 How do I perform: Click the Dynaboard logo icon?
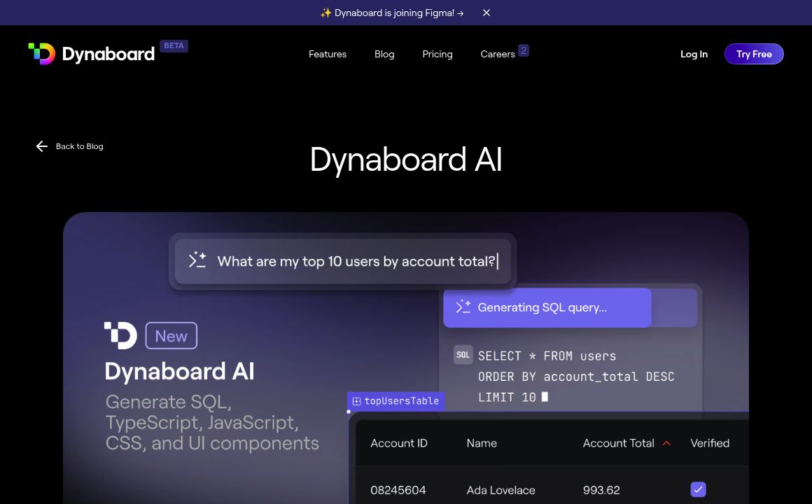pyautogui.click(x=41, y=53)
